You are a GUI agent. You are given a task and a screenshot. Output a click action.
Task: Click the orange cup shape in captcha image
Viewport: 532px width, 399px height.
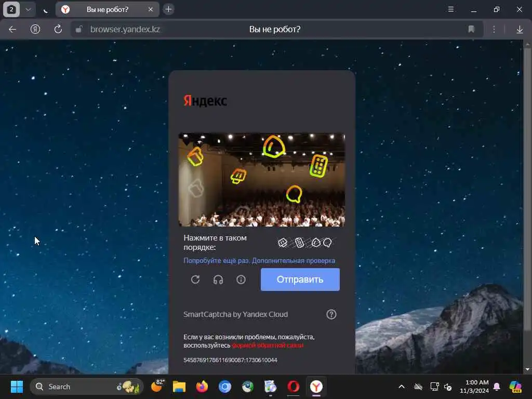pyautogui.click(x=195, y=156)
